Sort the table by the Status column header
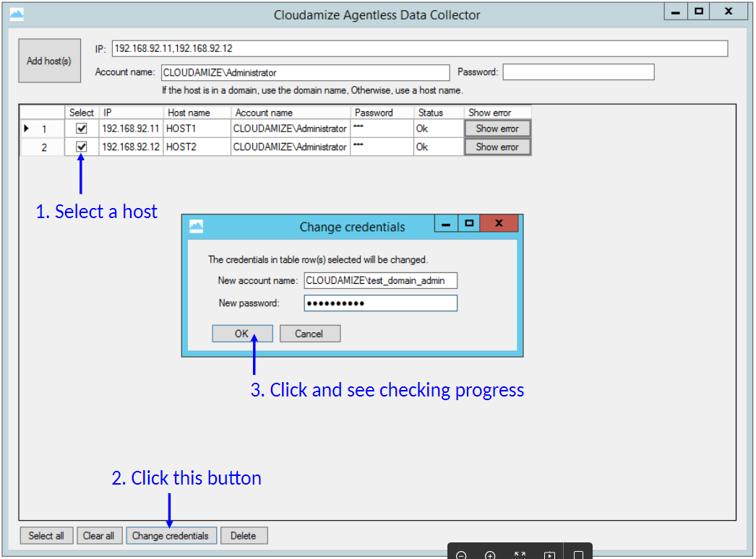Screen dimensions: 756x559 (x=438, y=113)
